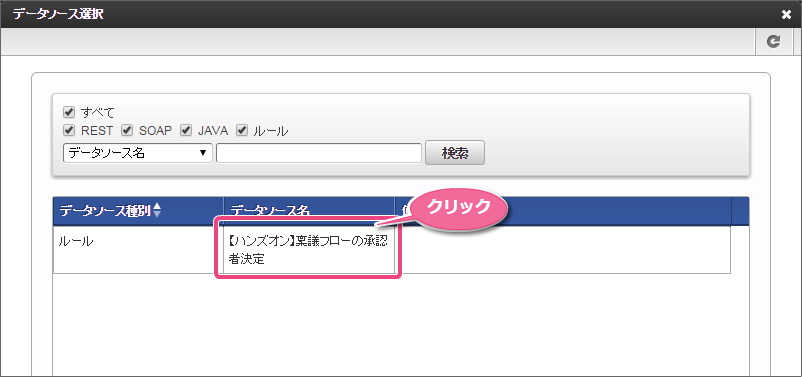Toggle the ルール checkbox
Image resolution: width=802 pixels, height=377 pixels.
[242, 130]
